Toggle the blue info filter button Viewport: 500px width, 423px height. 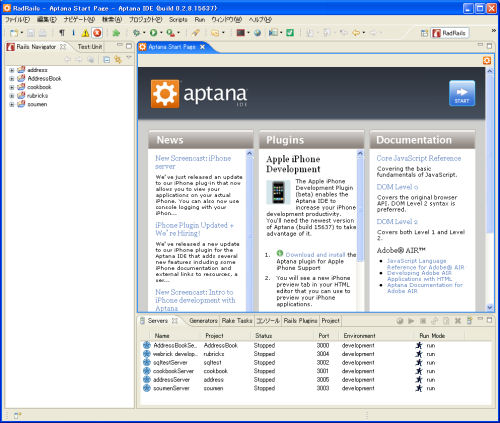(73, 33)
